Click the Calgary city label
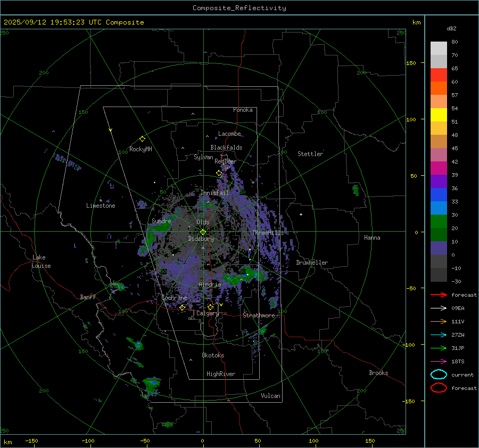Viewport: 479px width, 448px height. 208,313
